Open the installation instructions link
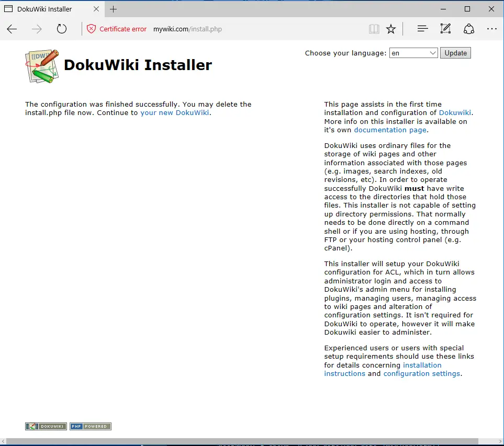504x446 pixels. 383,369
